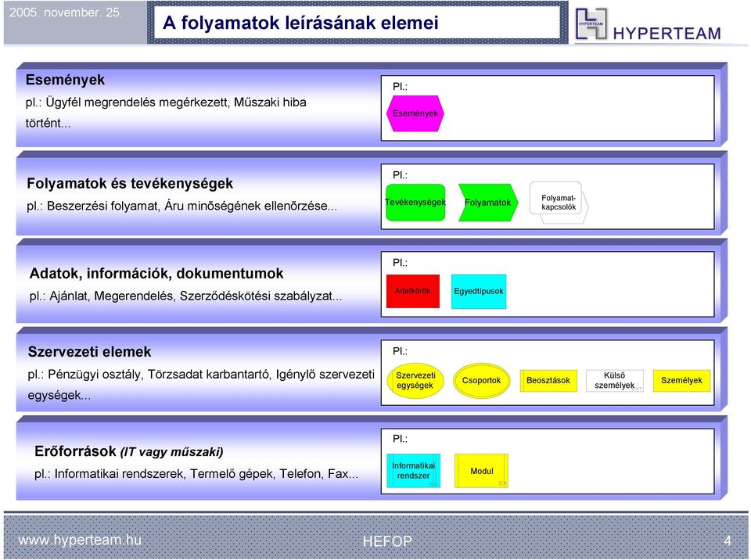Click the magenta Események hexagon shape
This screenshot has height=560, width=751.
(x=415, y=113)
